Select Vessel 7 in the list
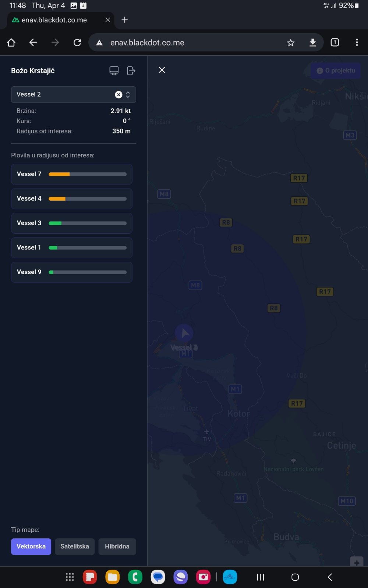The image size is (368, 588). 29,174
